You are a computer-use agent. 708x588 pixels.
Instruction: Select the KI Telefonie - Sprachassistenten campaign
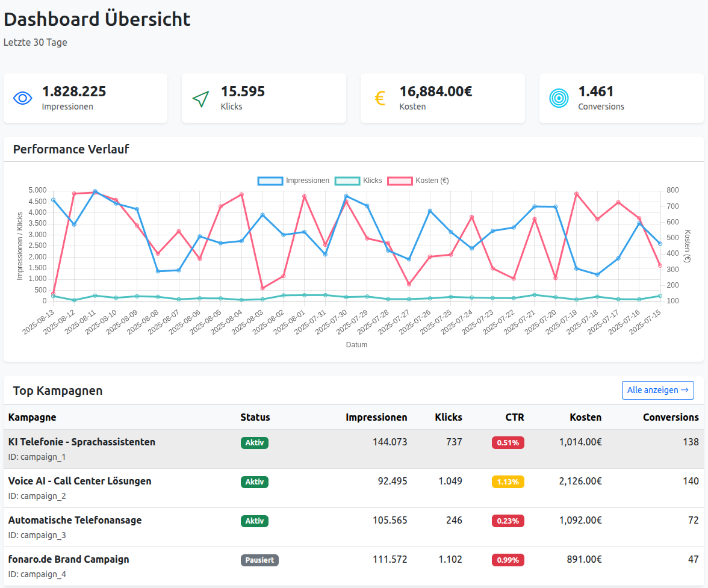[x=81, y=442]
